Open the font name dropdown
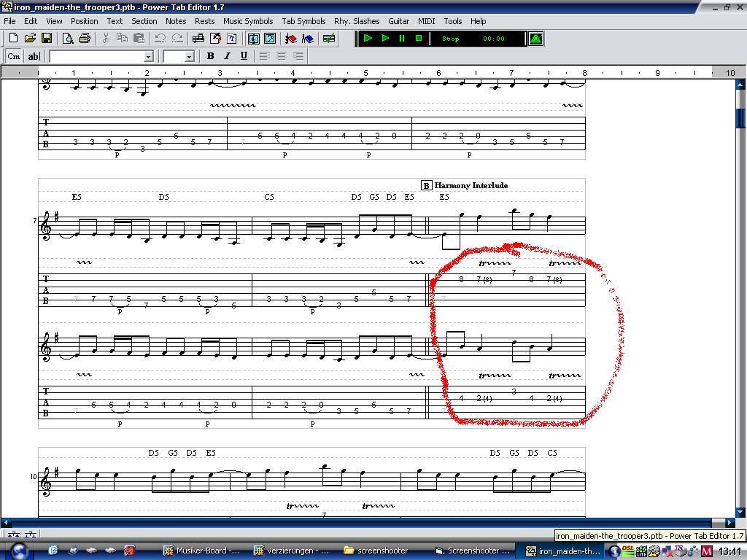Screen dimensions: 747x560 (148, 57)
